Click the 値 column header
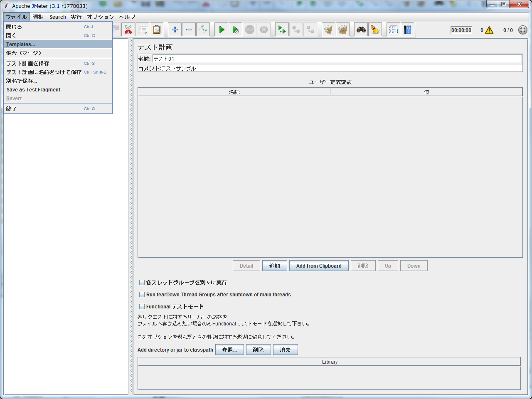Screen dimensions: 532x399 click(x=426, y=92)
